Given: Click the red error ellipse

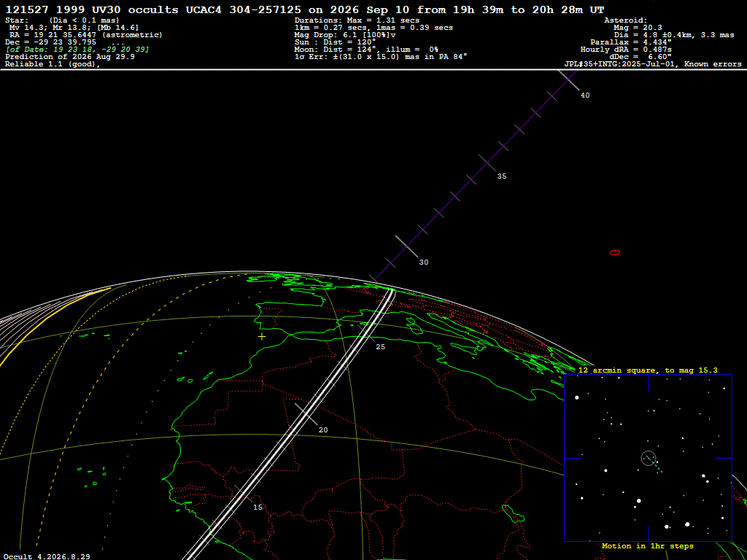Looking at the screenshot, I should coord(615,252).
